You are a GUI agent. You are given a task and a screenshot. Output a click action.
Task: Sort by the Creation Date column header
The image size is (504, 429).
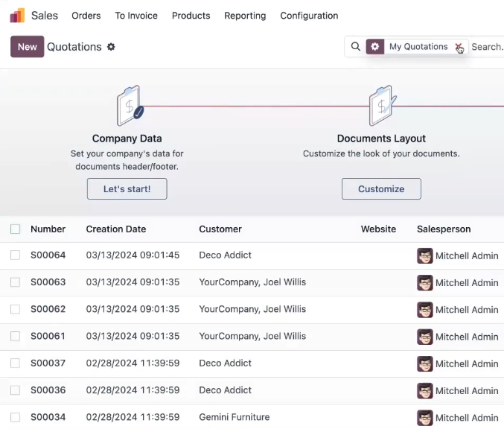[116, 229]
